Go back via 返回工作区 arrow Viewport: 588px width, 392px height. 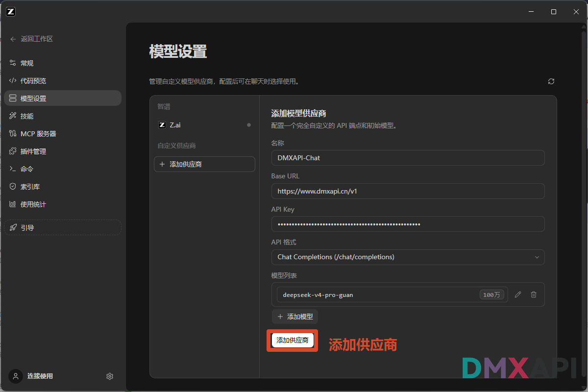[x=13, y=39]
